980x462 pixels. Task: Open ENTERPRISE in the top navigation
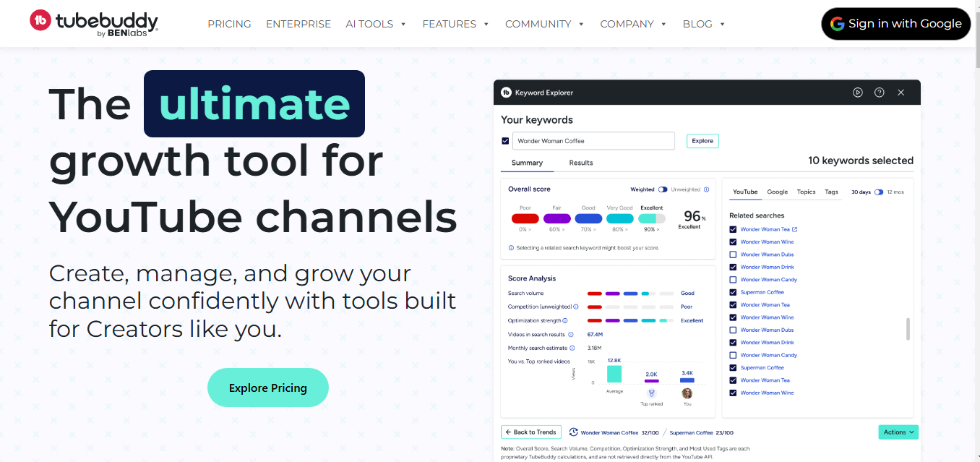coord(298,24)
